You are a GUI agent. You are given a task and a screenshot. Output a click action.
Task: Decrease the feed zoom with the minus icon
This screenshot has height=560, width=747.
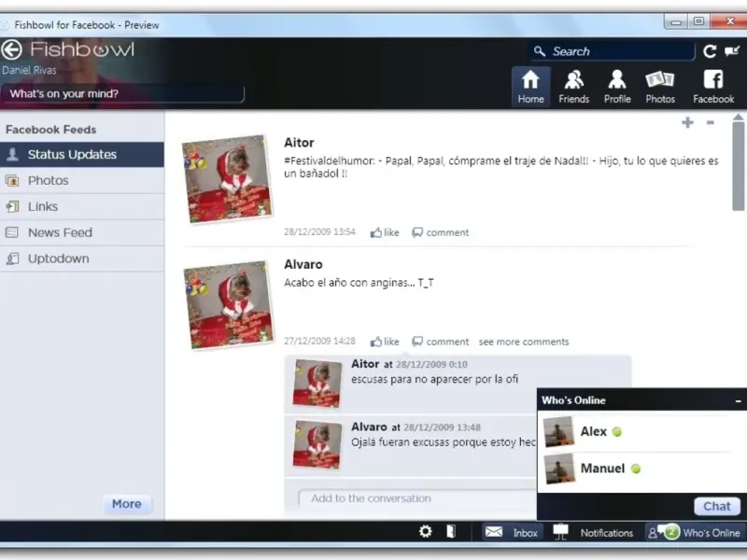710,123
